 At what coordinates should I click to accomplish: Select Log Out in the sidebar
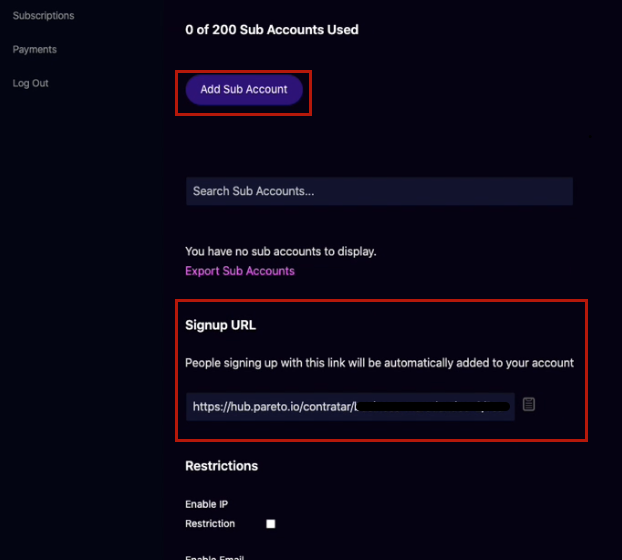click(x=31, y=83)
